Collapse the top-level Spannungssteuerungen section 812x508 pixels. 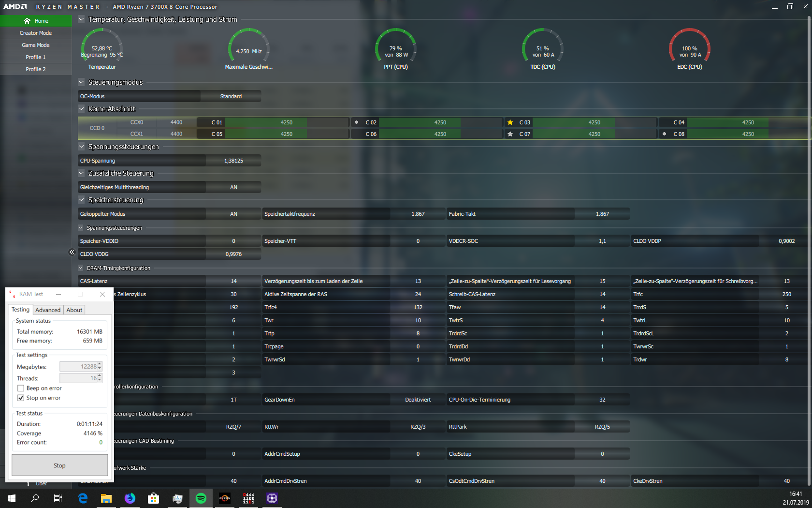click(81, 147)
